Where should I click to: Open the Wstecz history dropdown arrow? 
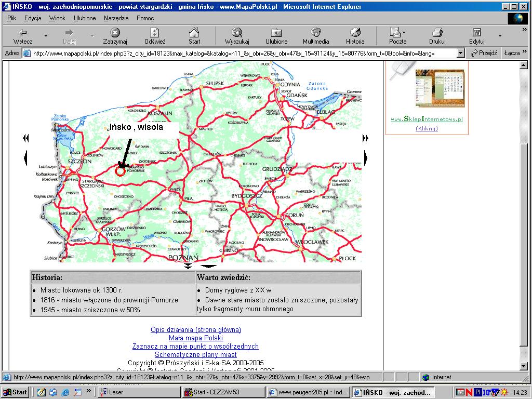[46, 36]
